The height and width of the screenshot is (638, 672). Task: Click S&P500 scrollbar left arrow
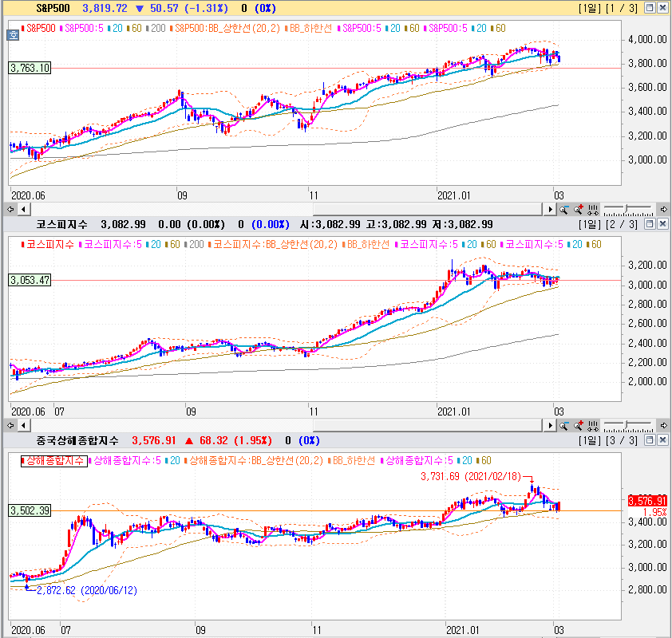23,210
